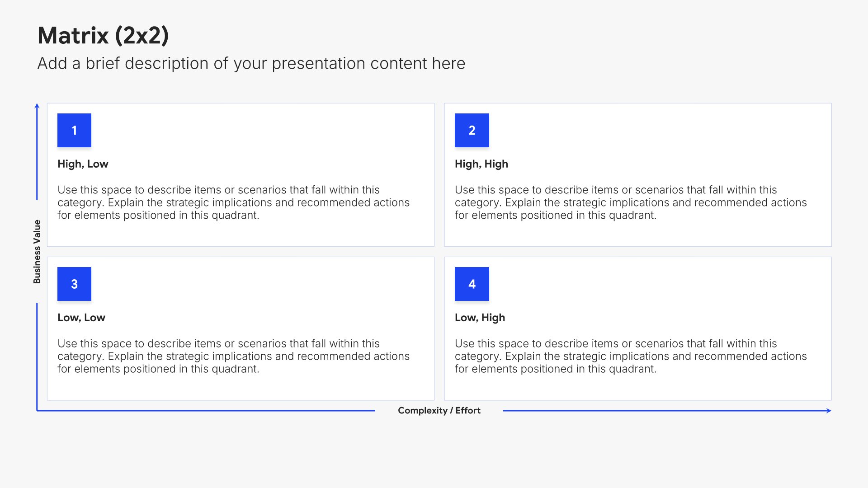This screenshot has height=488, width=868.
Task: Click the 'Low, Low' quadrant heading
Action: (x=81, y=318)
